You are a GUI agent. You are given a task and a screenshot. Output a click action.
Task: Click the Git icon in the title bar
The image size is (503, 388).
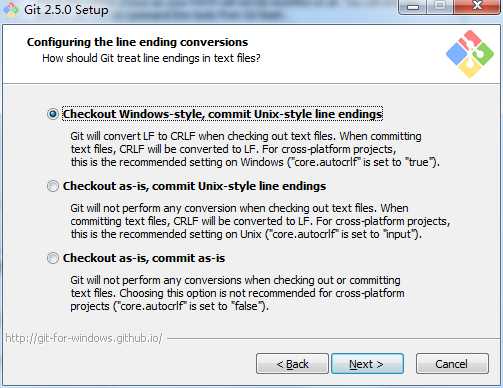(11, 9)
